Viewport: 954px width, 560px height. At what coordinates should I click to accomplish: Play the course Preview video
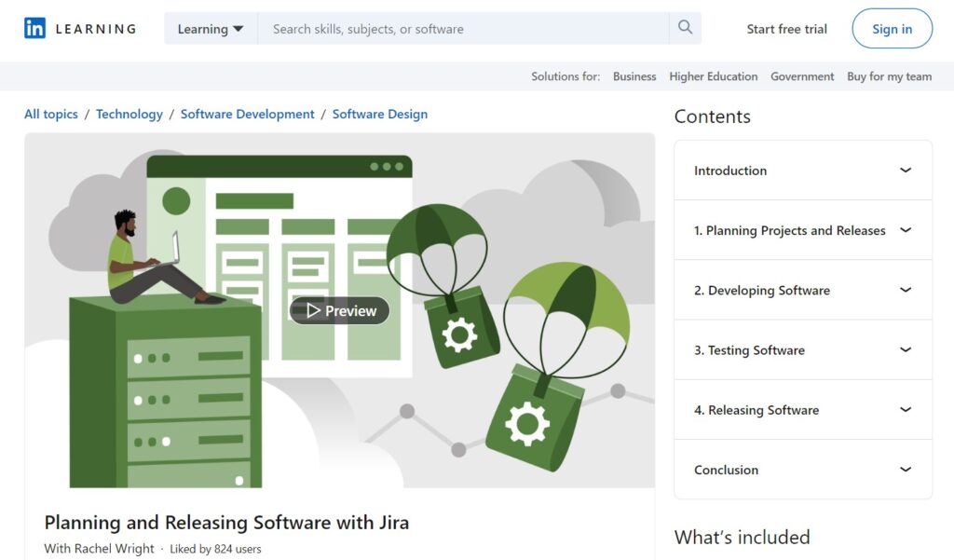(x=339, y=310)
